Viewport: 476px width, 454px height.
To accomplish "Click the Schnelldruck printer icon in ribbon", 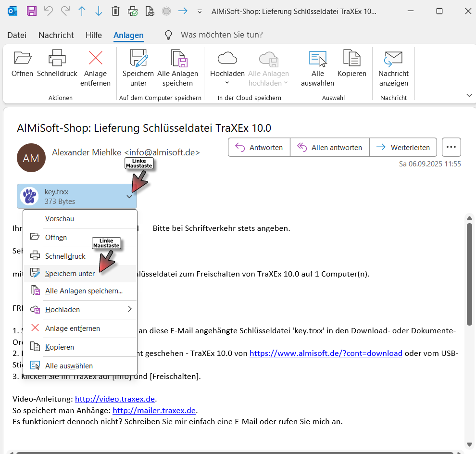I will [x=57, y=58].
